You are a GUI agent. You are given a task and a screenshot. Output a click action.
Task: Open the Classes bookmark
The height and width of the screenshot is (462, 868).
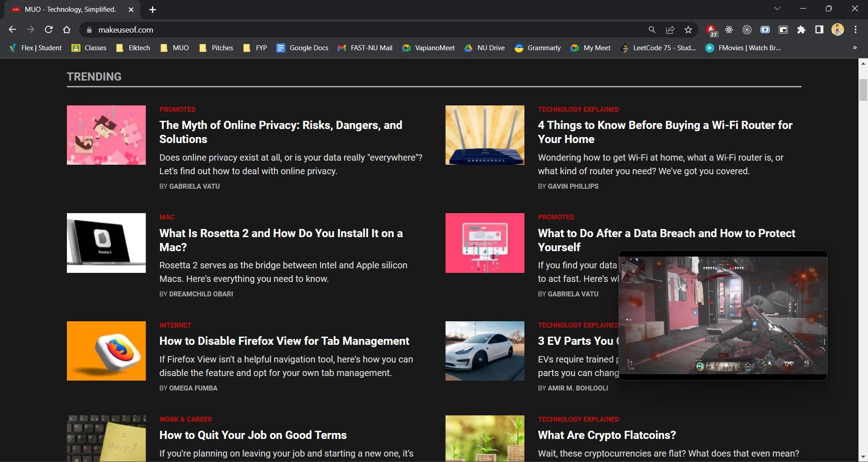[x=89, y=48]
